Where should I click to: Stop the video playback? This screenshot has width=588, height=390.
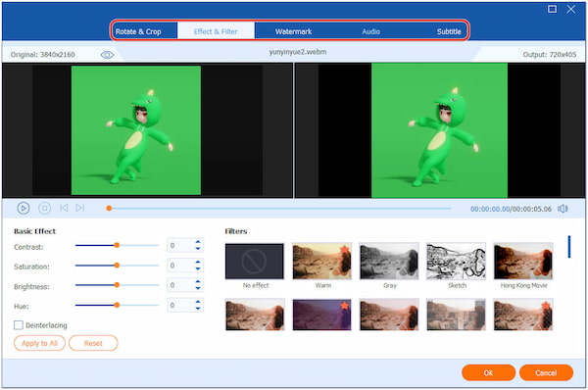click(45, 208)
